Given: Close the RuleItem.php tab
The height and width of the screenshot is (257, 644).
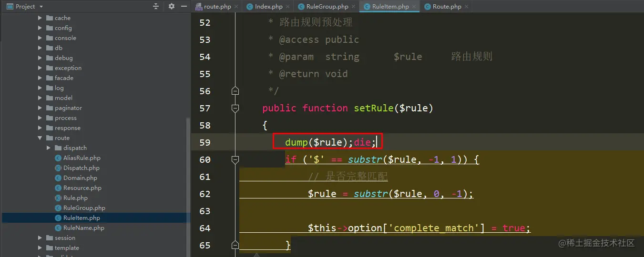Looking at the screenshot, I should 413,7.
